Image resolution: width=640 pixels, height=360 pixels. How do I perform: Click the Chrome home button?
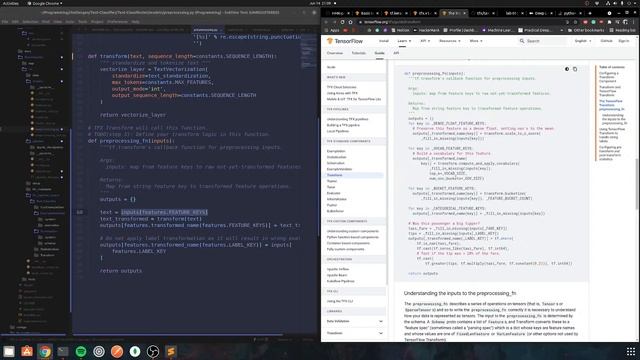pos(350,22)
